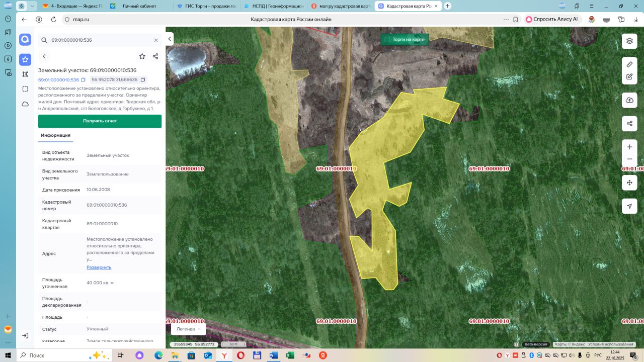Enable the "Торги на карте" checkbox
644x362 pixels.
[x=387, y=39]
